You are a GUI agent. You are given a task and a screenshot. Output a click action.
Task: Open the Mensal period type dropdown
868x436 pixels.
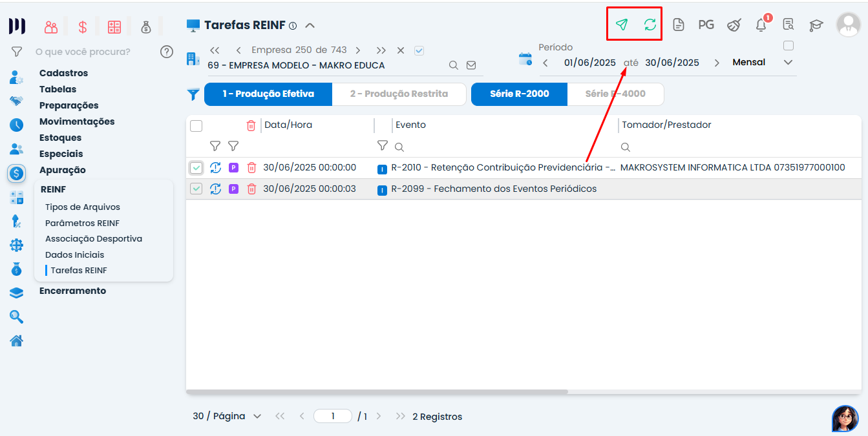787,63
